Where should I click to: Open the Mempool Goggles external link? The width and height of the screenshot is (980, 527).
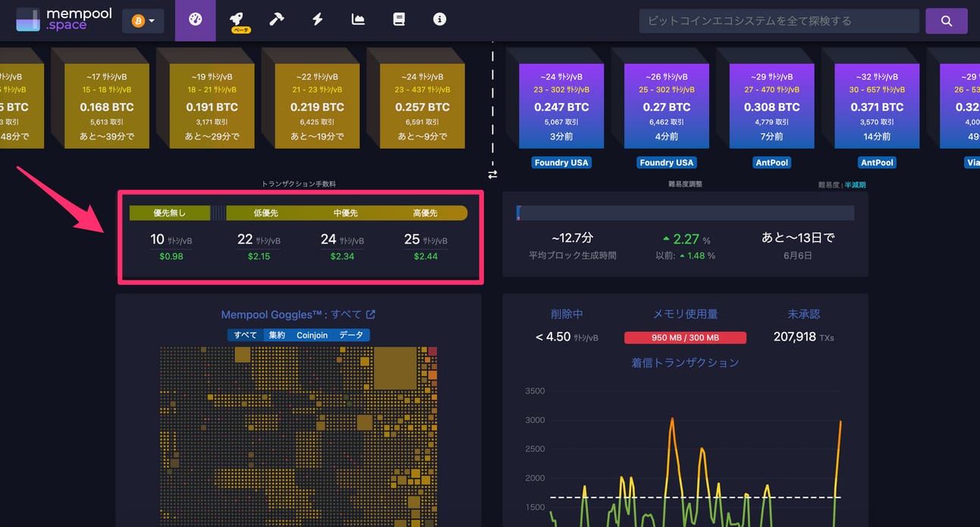click(x=371, y=315)
